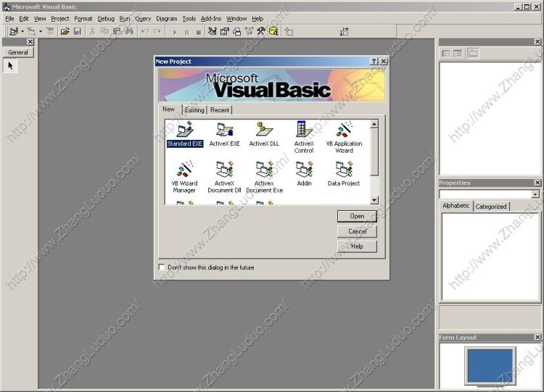The height and width of the screenshot is (392, 544).
Task: Click Toggle Folders icon in Project Explorer panel
Action: pyautogui.click(x=473, y=54)
